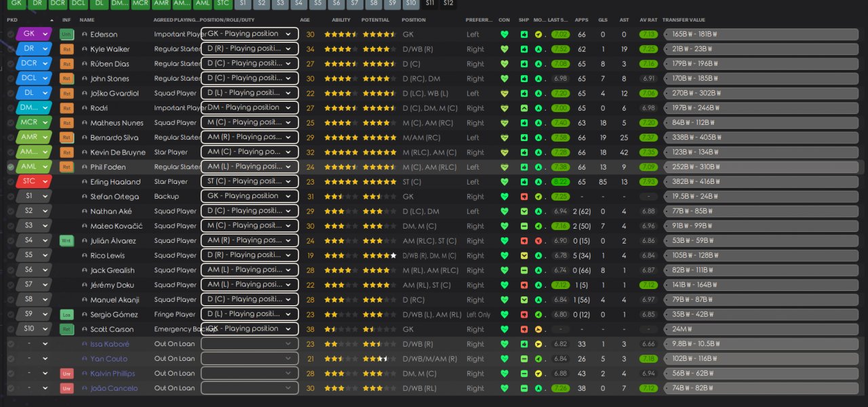Click Stefan Ortega's red sharpness icon

click(524, 197)
